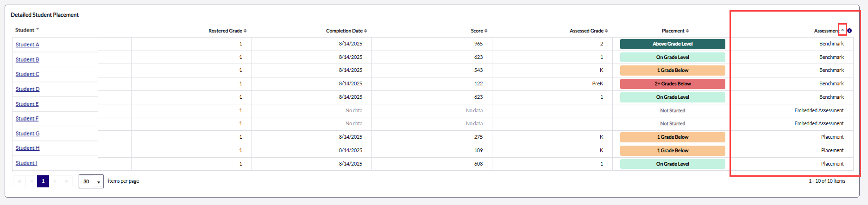Click the red 2+ Grades Below badge
The image size is (868, 205).
point(673,84)
